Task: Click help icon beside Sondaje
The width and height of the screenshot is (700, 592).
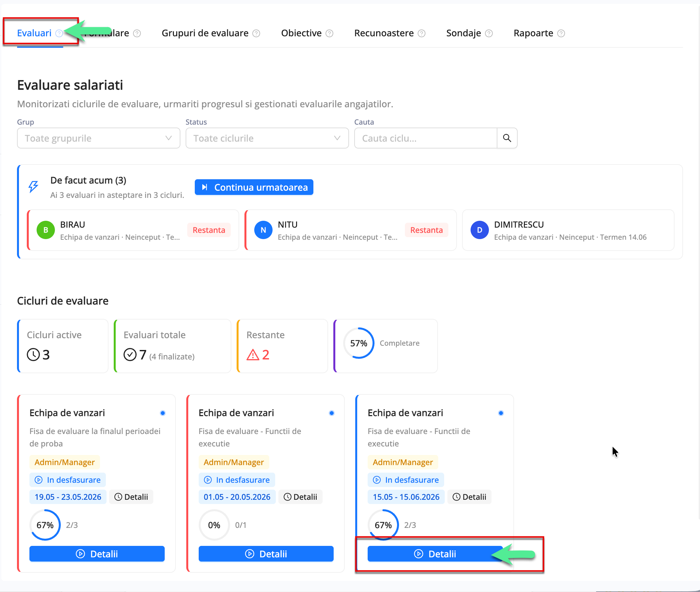Action: point(489,33)
